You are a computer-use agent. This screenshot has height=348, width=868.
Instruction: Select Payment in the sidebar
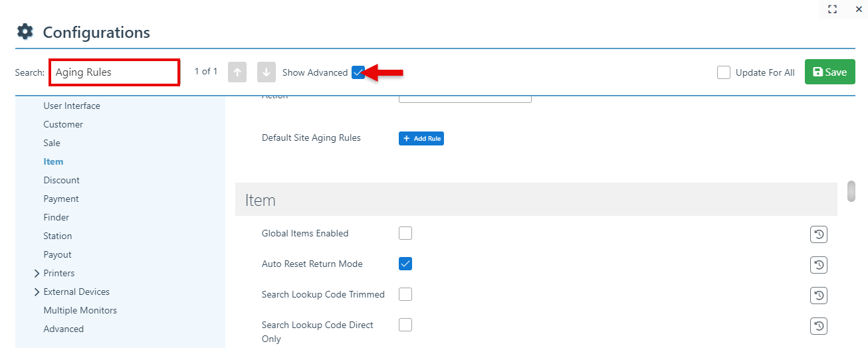click(61, 199)
